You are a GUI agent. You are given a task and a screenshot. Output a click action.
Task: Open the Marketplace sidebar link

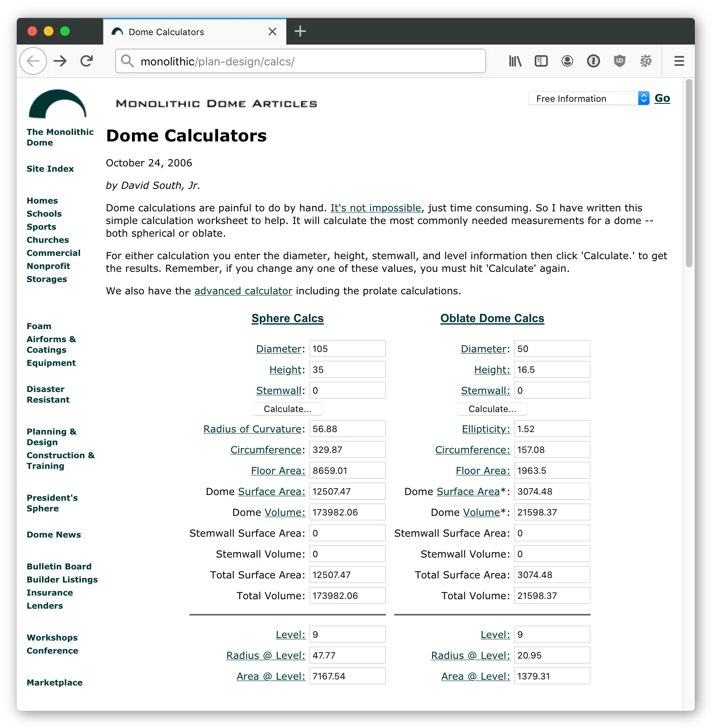[54, 683]
